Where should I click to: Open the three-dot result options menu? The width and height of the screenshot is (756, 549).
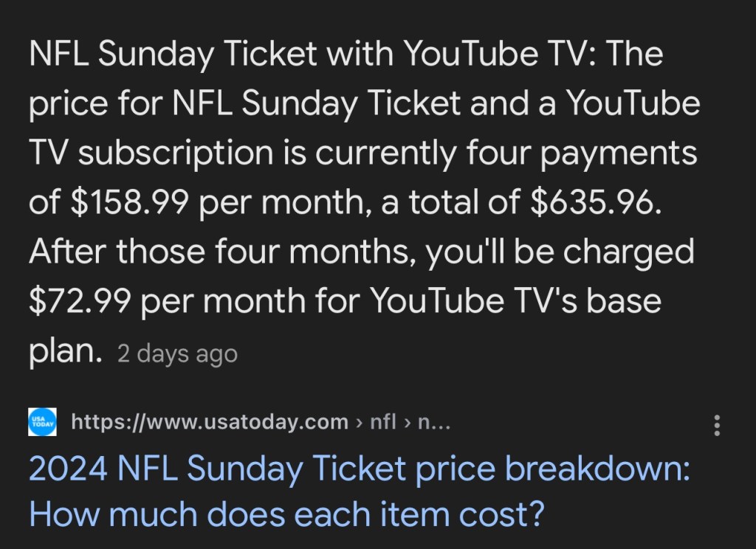pyautogui.click(x=716, y=424)
